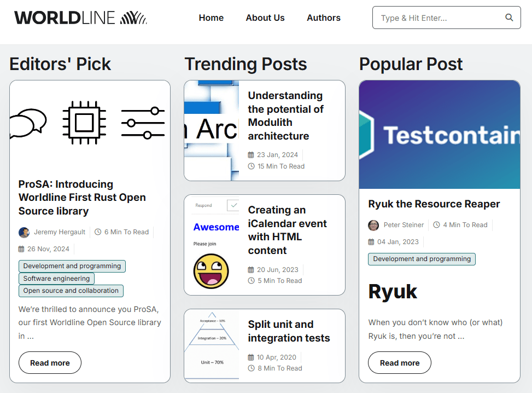Focus the Type & Hit Enter search field
The width and height of the screenshot is (532, 393).
pos(447,18)
